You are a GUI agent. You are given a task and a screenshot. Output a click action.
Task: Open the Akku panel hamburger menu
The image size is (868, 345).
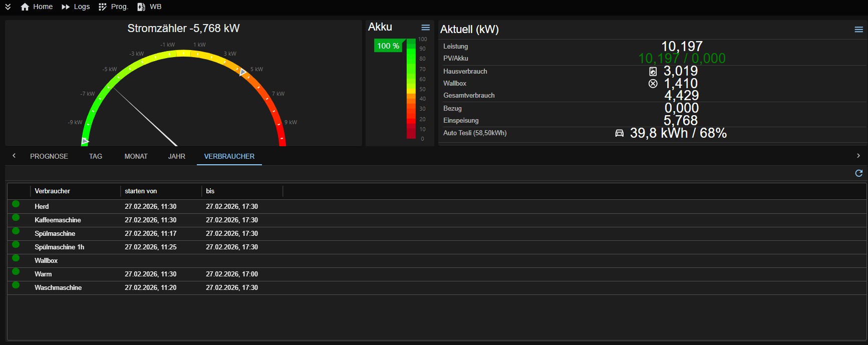coord(426,28)
